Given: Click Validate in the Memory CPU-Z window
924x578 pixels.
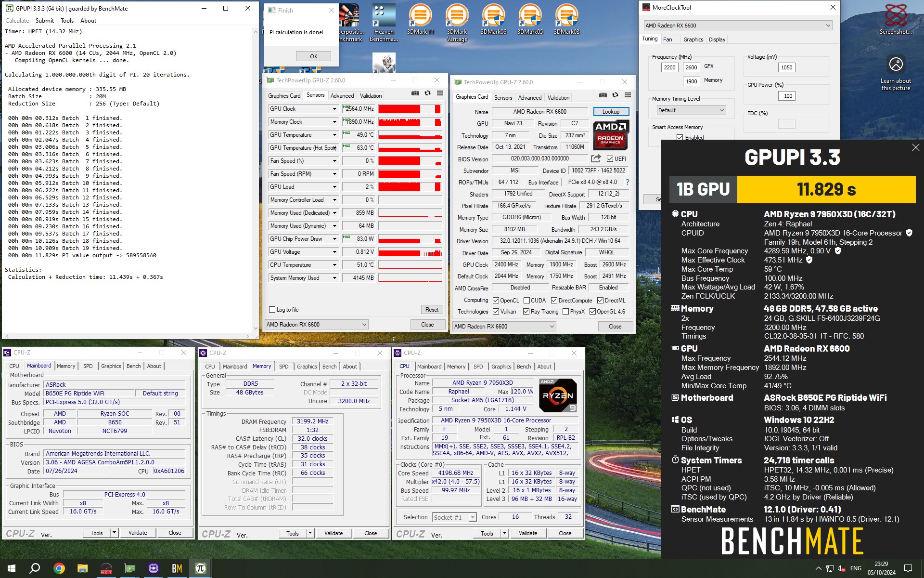Looking at the screenshot, I should point(334,533).
